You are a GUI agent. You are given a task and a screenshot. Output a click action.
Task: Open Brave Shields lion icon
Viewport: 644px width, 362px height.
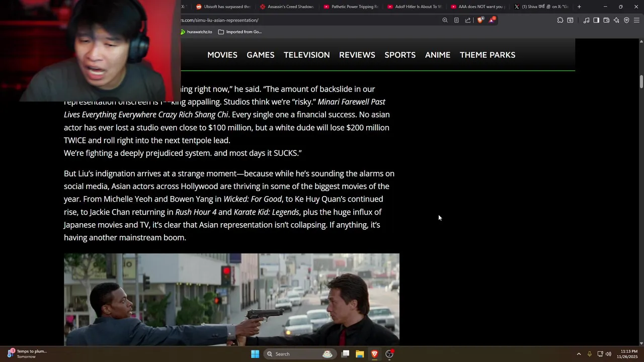480,20
